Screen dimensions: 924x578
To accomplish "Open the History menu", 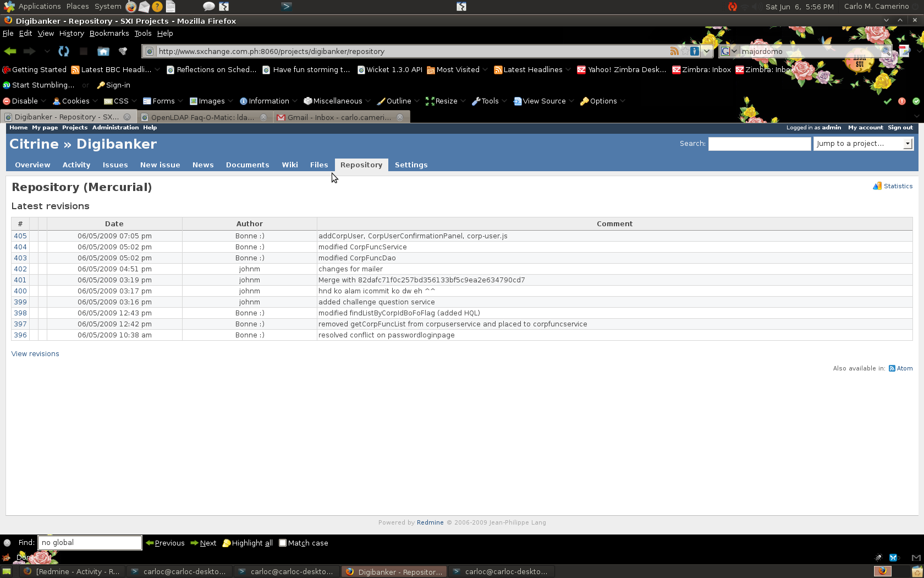I will click(71, 34).
